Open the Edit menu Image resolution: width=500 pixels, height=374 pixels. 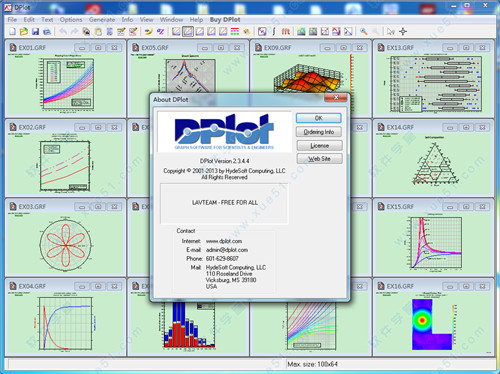pos(29,20)
